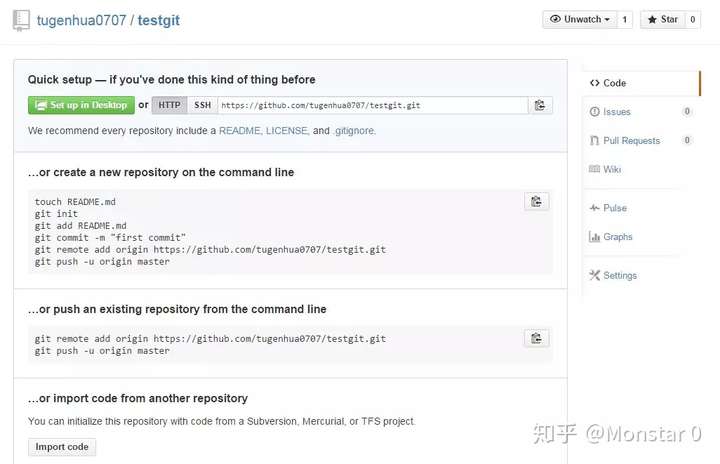Select the Code tab in the sidebar

[641, 83]
